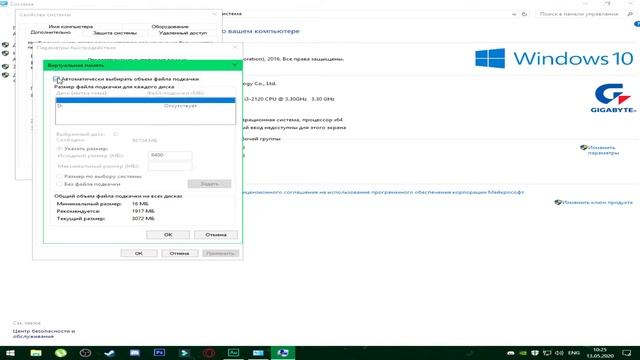Click the '16 МБ' minimum size value
Image resolution: width=640 pixels, height=360 pixels.
tap(140, 204)
